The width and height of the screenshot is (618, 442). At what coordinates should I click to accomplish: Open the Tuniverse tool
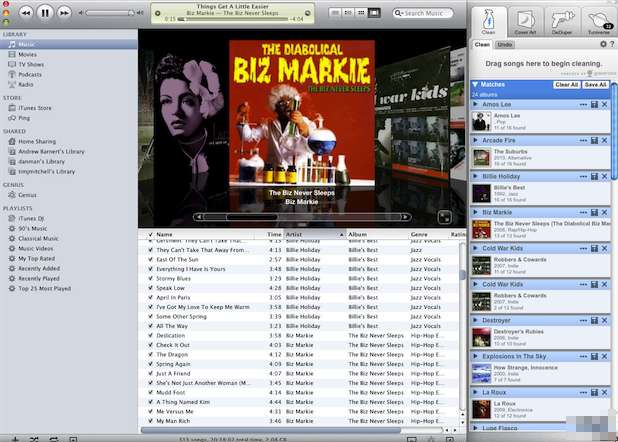click(x=599, y=22)
